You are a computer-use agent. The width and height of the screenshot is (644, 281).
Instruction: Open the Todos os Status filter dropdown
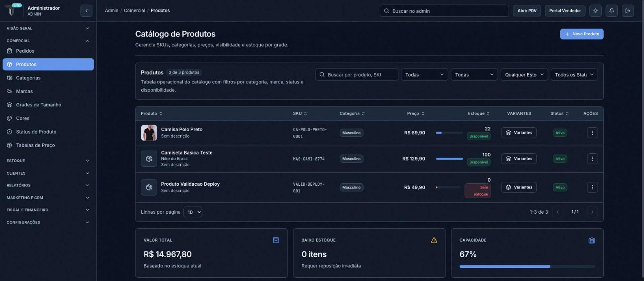[x=574, y=74]
